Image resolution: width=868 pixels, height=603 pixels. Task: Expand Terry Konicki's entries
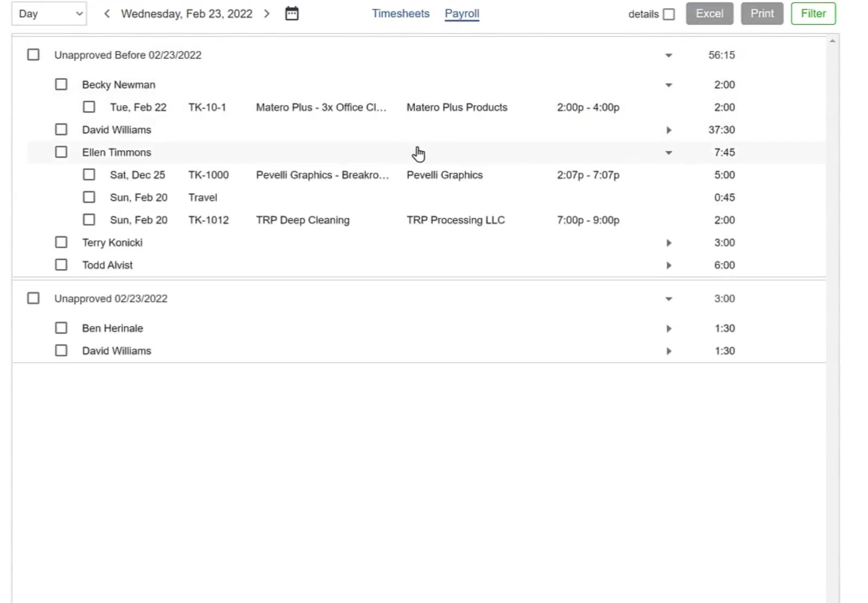click(x=668, y=243)
